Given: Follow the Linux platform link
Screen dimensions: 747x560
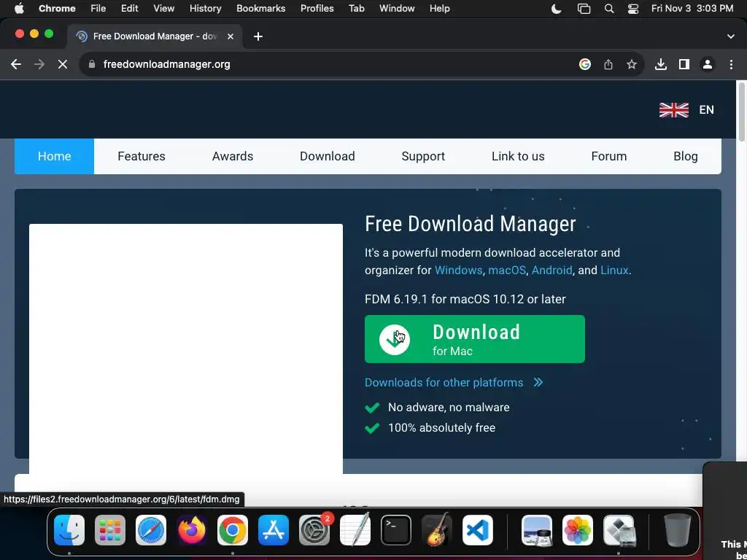Looking at the screenshot, I should pos(614,270).
